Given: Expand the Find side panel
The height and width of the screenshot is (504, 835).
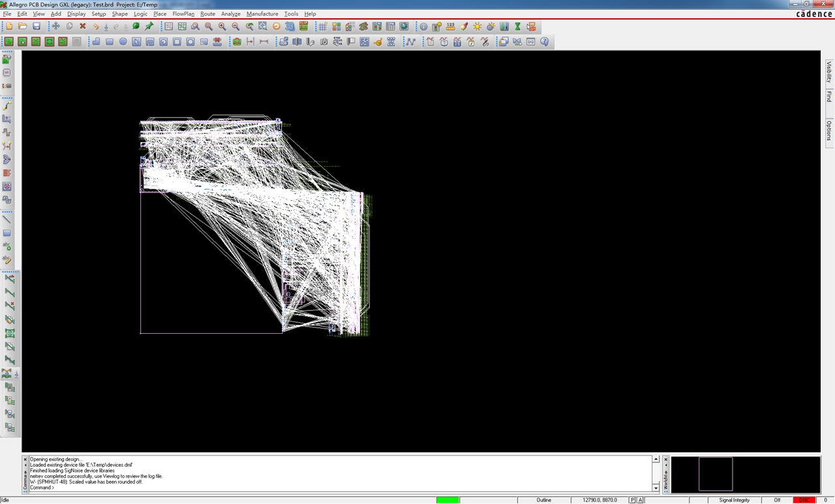Looking at the screenshot, I should pos(829,96).
